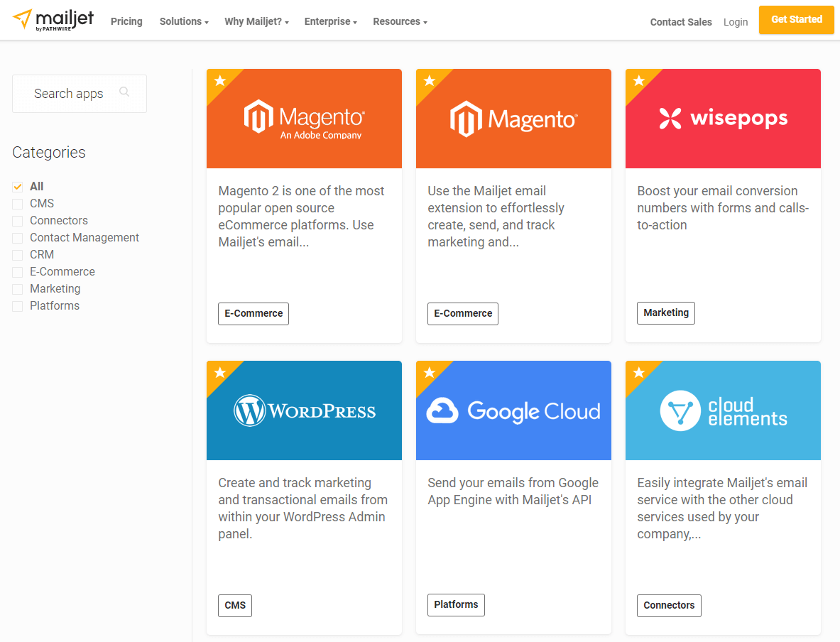Click the Mailjet logo in the header
The width and height of the screenshot is (840, 642).
(53, 21)
